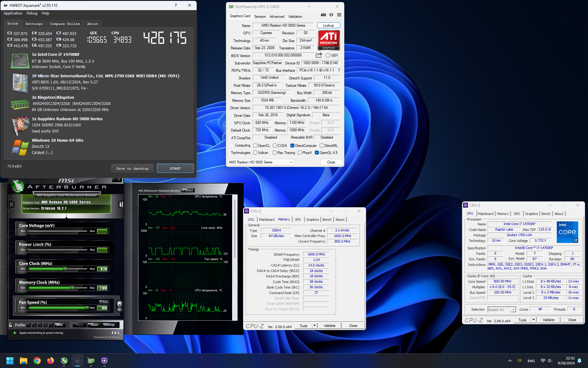Click the CPU chip icon in Aquamark

20,61
